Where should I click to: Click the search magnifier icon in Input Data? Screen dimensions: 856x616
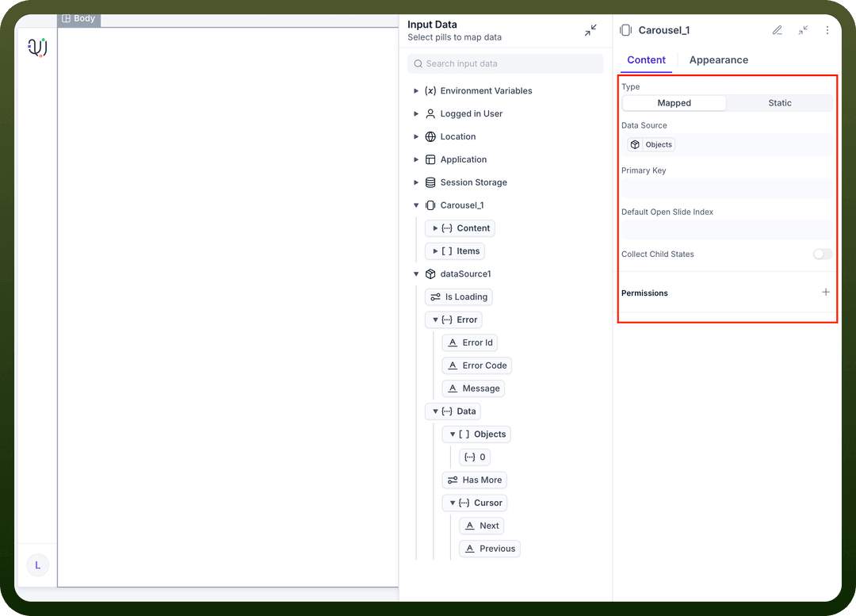pos(418,64)
